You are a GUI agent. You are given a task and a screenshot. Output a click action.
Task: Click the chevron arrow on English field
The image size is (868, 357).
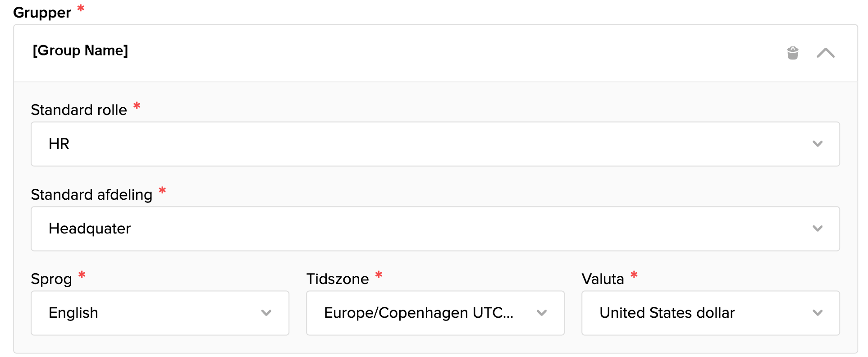[x=266, y=313]
